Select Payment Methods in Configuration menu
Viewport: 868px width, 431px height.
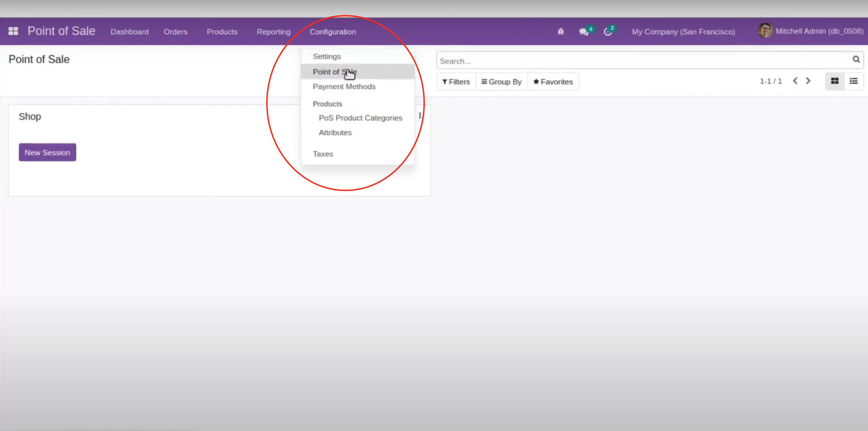(x=344, y=87)
